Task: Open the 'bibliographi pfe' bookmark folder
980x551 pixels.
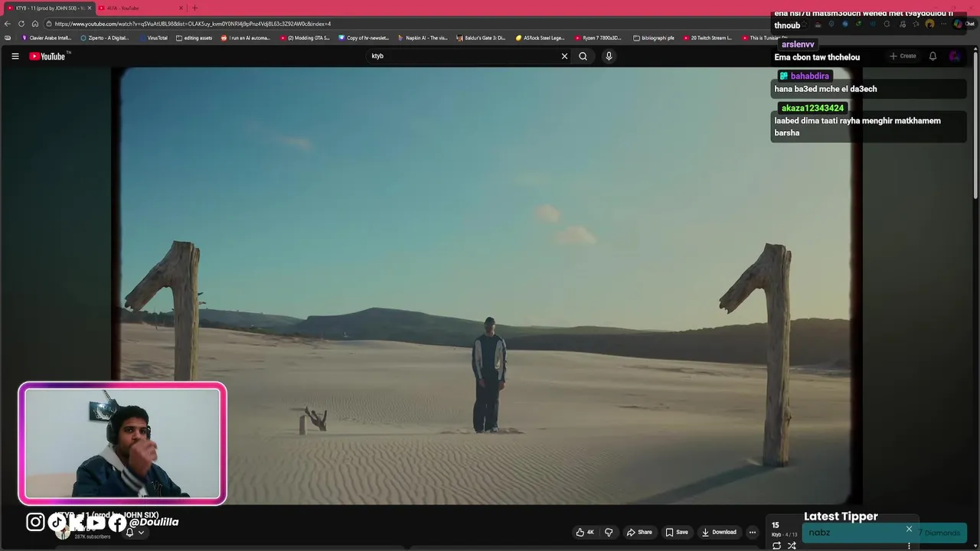Action: [654, 37]
